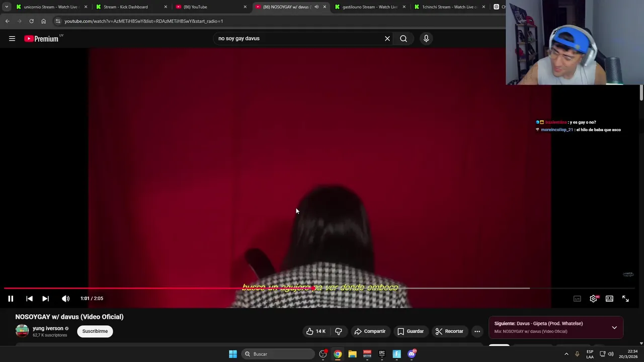Go back in browser history
This screenshot has width=644, height=362.
pos(7,21)
